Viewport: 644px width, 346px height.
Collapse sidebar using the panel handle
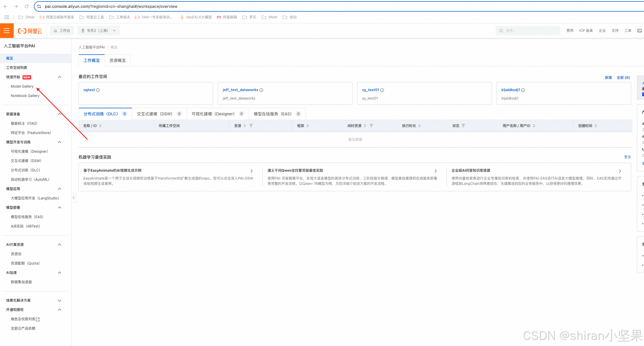pos(74,198)
